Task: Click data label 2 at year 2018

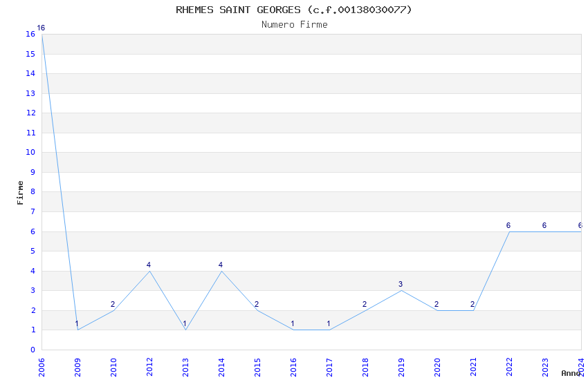Action: tap(365, 304)
